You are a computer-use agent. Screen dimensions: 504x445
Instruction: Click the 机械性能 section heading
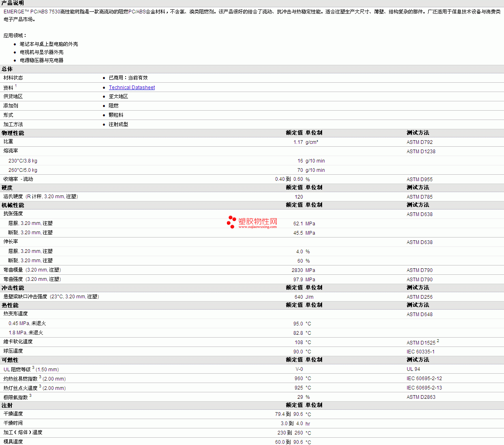(13, 205)
